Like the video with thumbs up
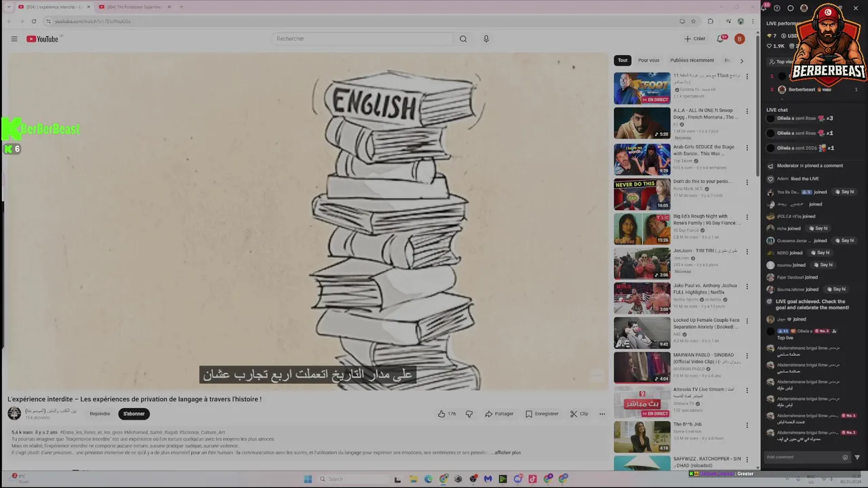This screenshot has width=868, height=488. point(447,413)
